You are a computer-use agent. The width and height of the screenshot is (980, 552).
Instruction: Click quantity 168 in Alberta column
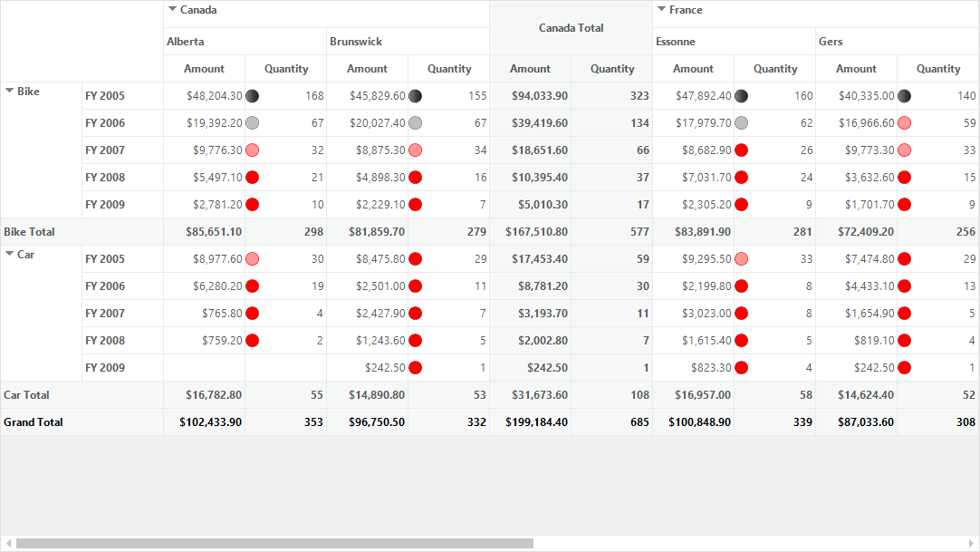pyautogui.click(x=285, y=96)
